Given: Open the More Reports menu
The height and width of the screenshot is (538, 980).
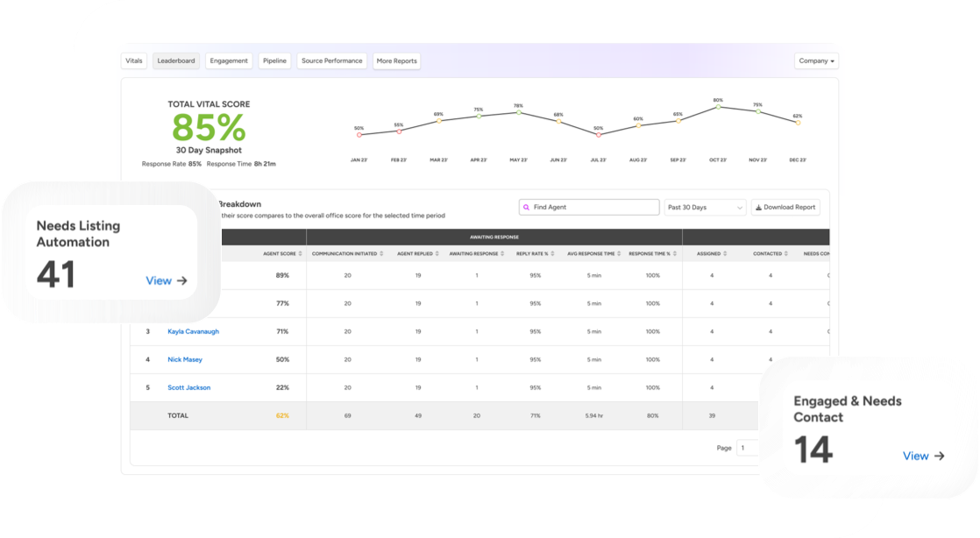Looking at the screenshot, I should pos(396,61).
